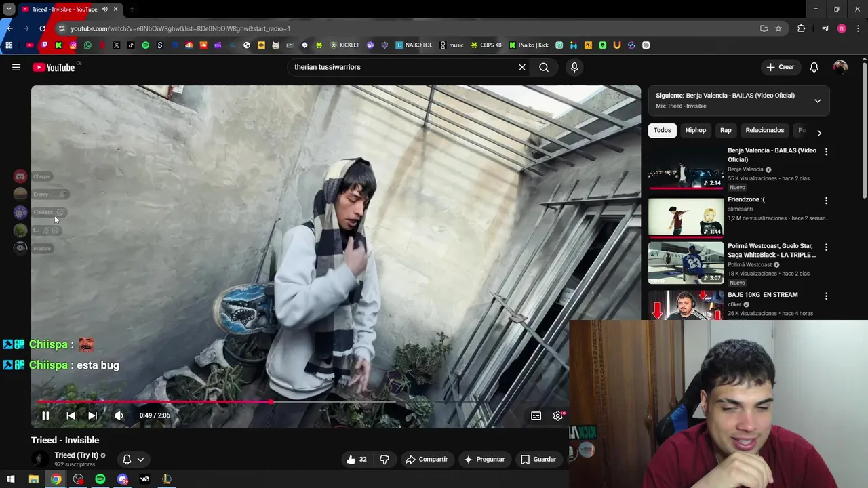Open the Chrome three-dot menu
This screenshot has height=488, width=868.
tap(858, 28)
